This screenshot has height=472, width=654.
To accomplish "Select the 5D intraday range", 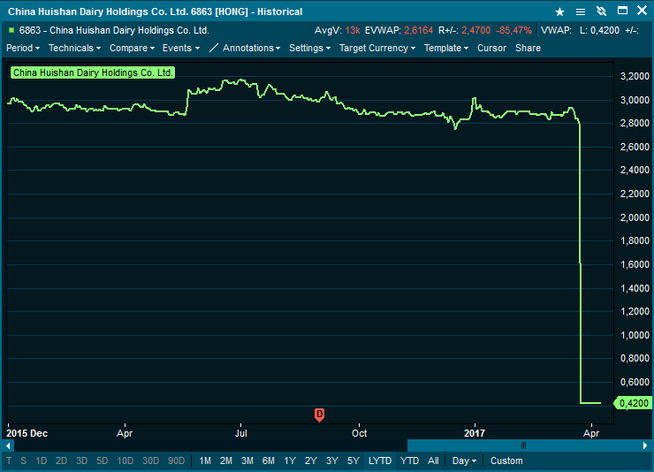I will [x=102, y=461].
